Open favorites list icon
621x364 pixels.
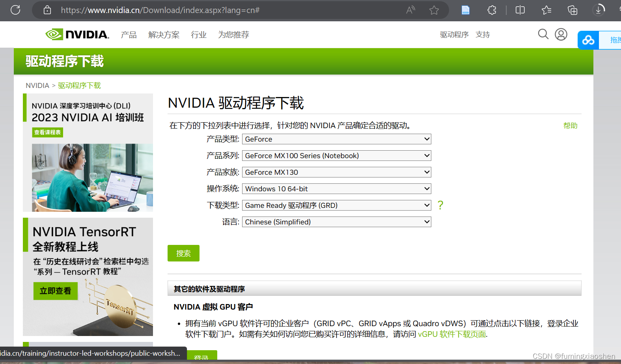[x=546, y=10]
